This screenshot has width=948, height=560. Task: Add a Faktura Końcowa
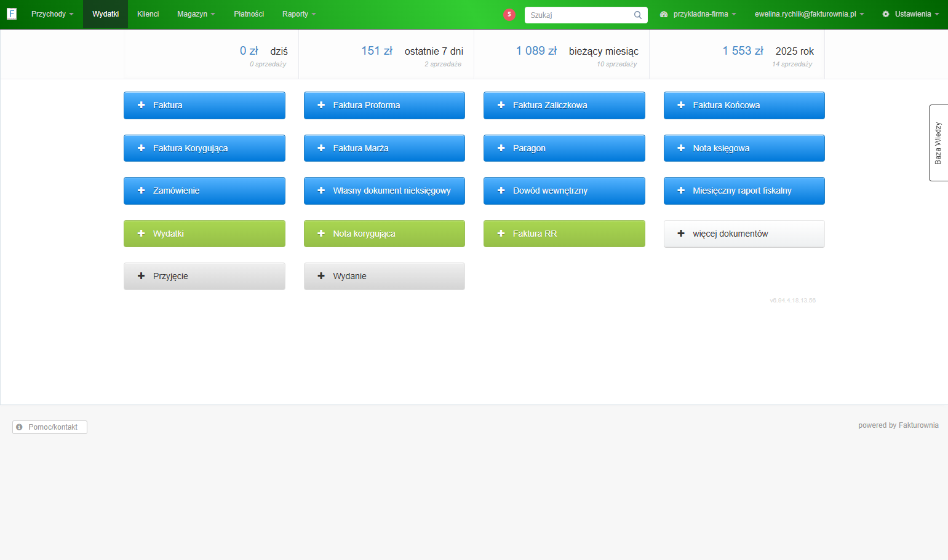(x=744, y=105)
